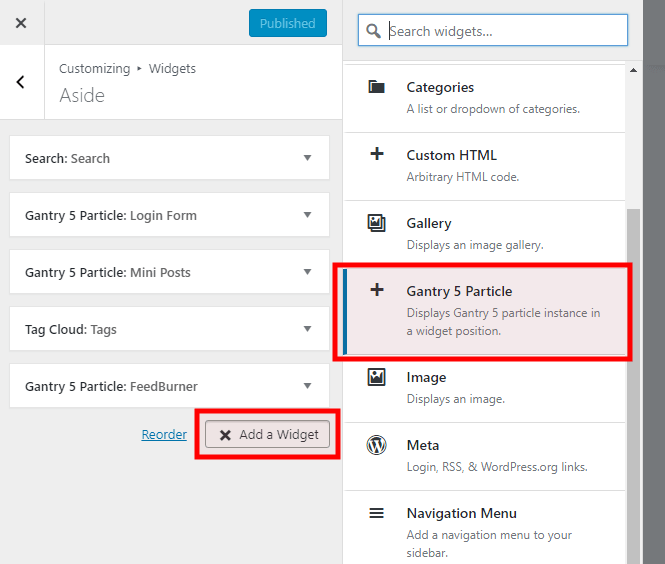Click the Published button
Image resolution: width=665 pixels, height=564 pixels.
coord(288,23)
